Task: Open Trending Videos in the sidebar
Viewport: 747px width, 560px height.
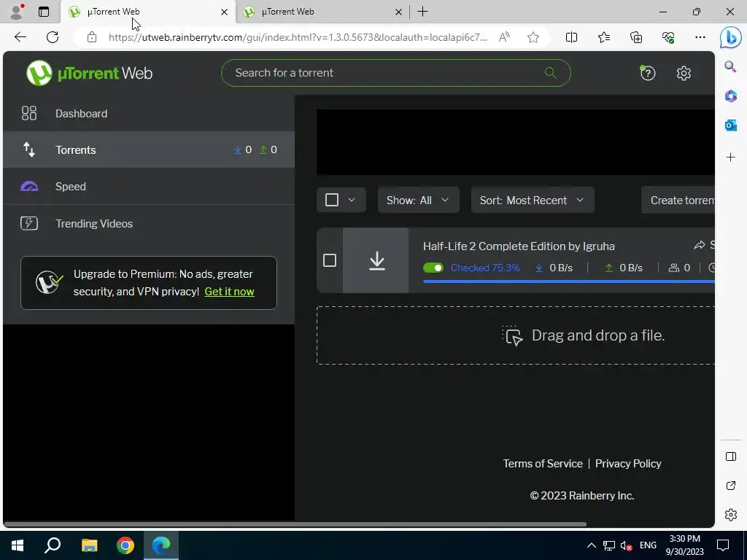Action: 149,223
